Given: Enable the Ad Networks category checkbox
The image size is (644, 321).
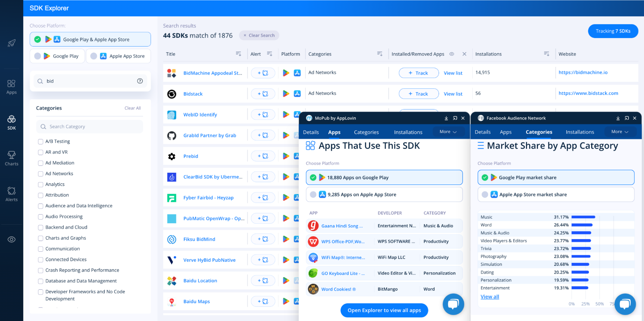Looking at the screenshot, I should point(41,174).
